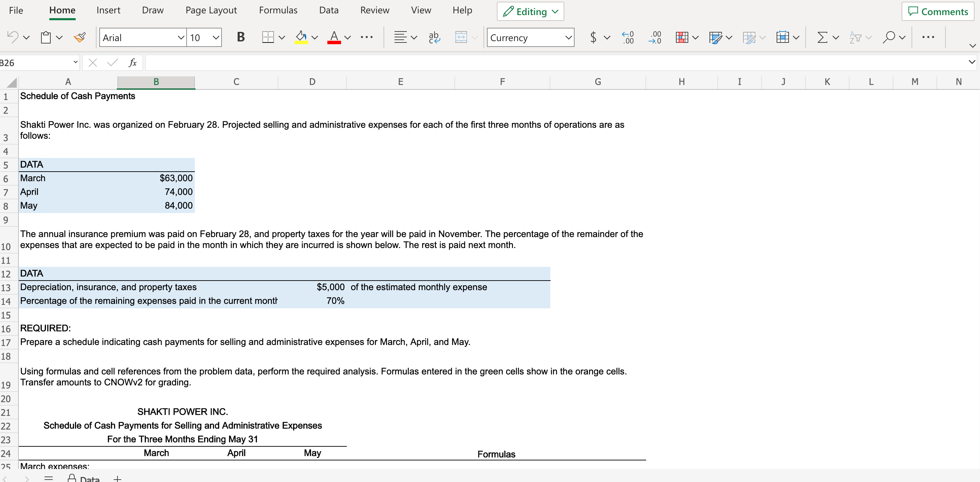Open the Currency number format dropdown

click(568, 38)
